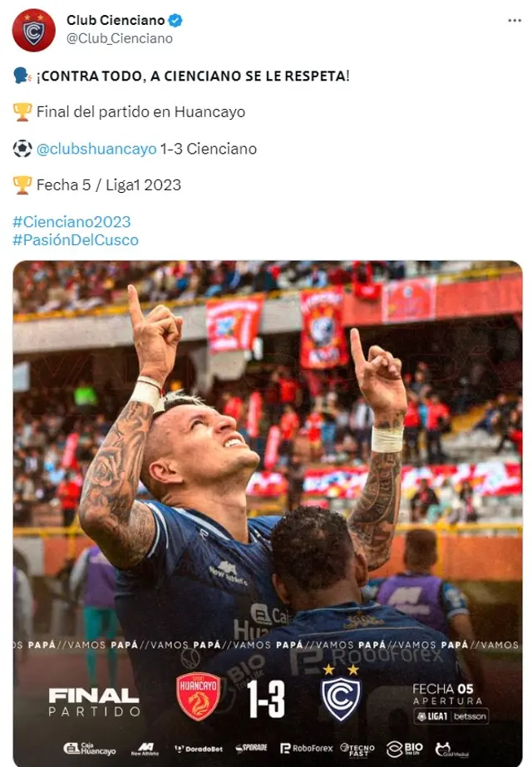Click the Club Cienciano profile avatar
This screenshot has width=532, height=767.
[34, 30]
